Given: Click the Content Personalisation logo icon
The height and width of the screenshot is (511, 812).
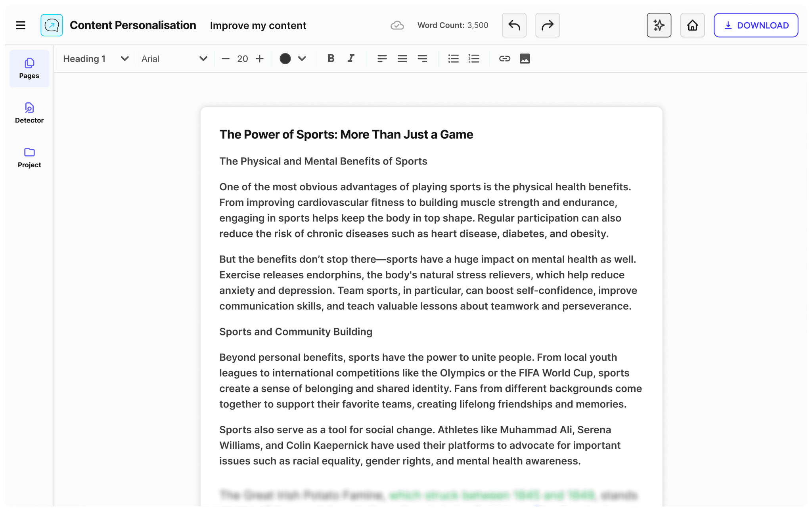Looking at the screenshot, I should pos(52,25).
